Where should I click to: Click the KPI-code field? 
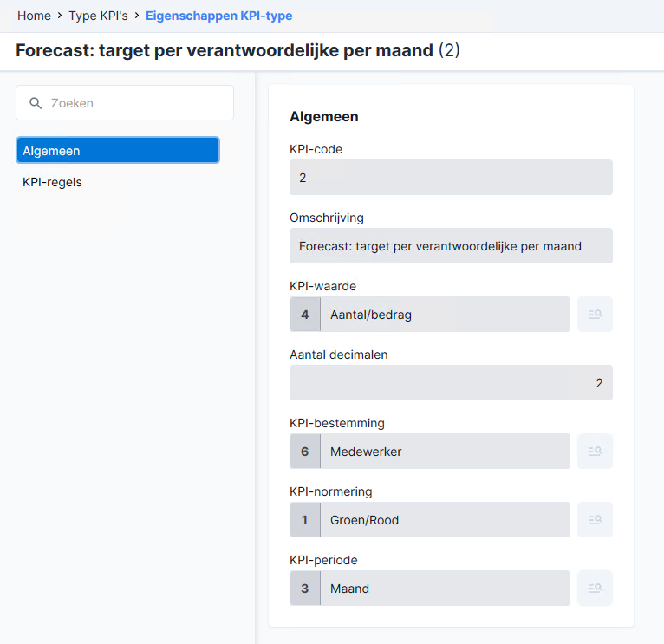(451, 178)
